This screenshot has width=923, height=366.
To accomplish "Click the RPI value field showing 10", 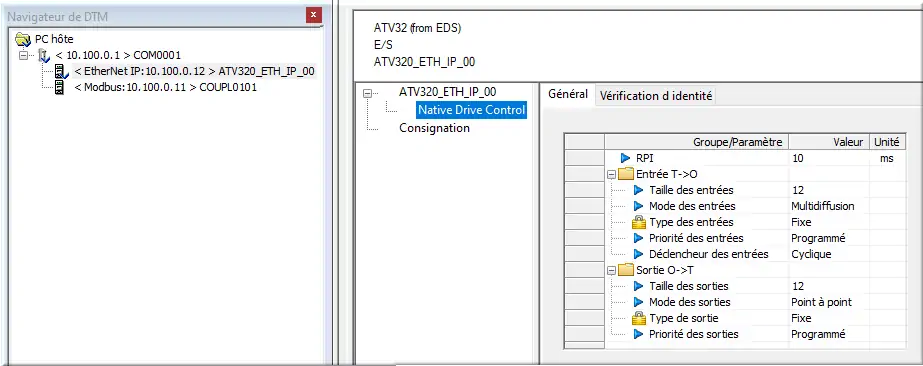I will [x=829, y=158].
